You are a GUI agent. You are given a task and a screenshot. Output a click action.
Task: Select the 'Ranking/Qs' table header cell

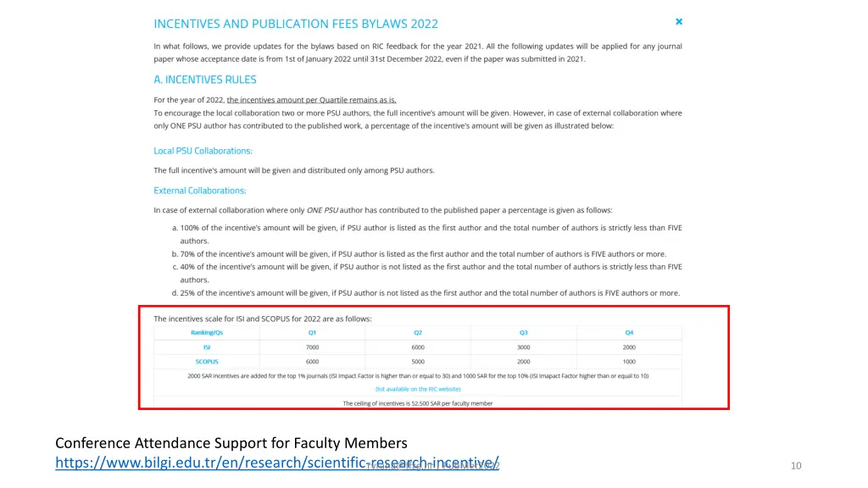207,333
